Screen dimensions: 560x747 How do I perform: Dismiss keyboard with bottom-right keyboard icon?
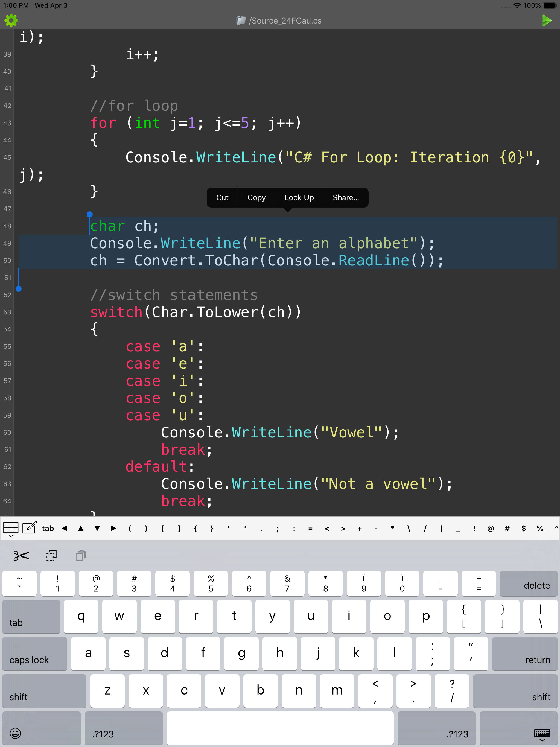pos(542,734)
